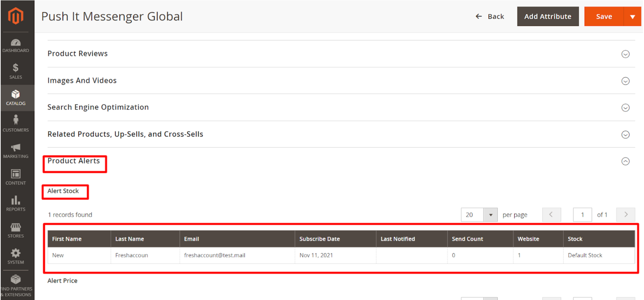Open the per page count dropdown
The height and width of the screenshot is (300, 644).
pyautogui.click(x=491, y=215)
